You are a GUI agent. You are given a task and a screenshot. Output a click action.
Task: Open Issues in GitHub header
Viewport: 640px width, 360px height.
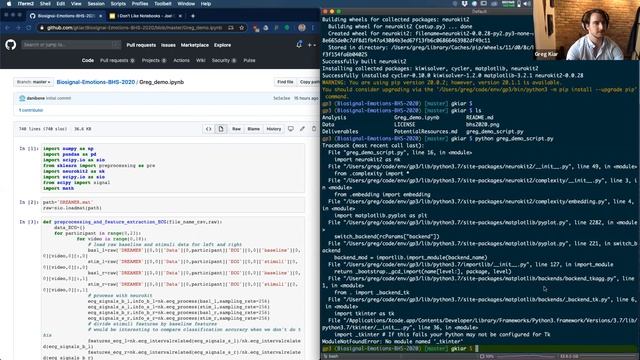click(168, 45)
